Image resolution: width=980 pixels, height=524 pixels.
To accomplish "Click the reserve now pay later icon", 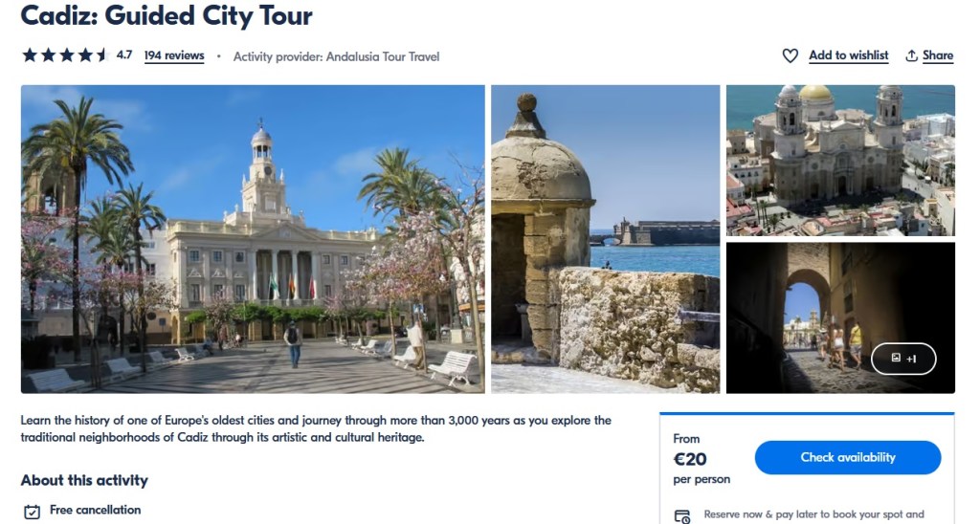I will tap(682, 516).
